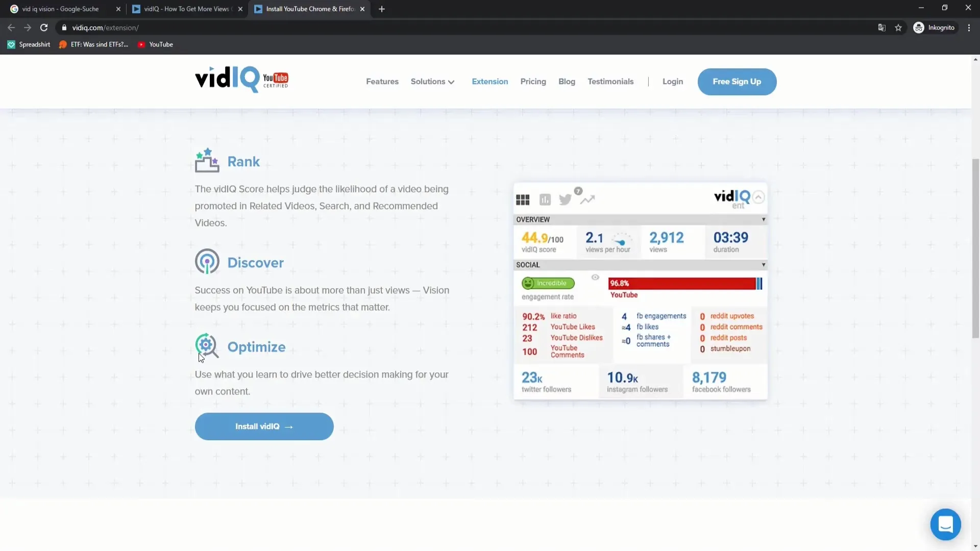The width and height of the screenshot is (980, 551).
Task: Click the 23K twitter followers value
Action: coord(532,378)
